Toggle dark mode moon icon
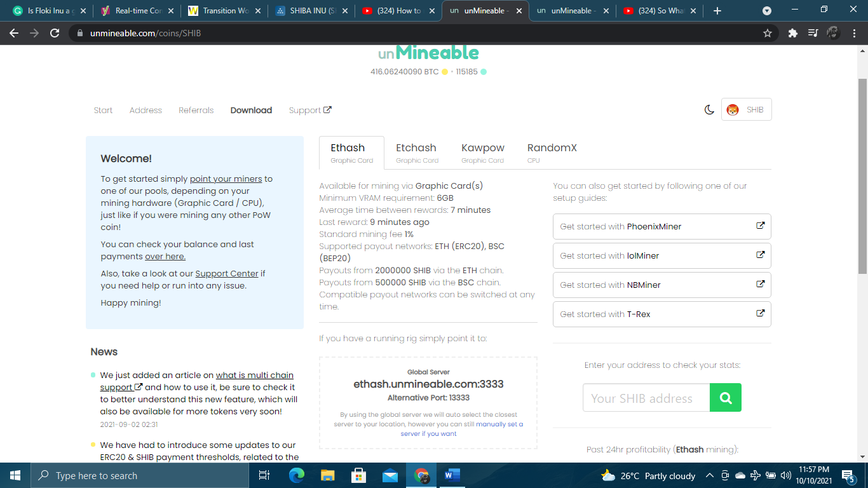The width and height of the screenshot is (868, 488). click(709, 109)
